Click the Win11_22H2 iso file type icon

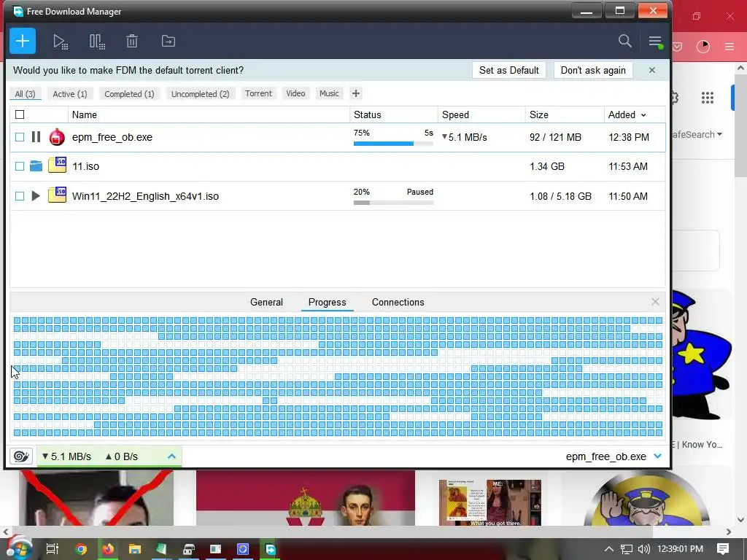tap(57, 195)
